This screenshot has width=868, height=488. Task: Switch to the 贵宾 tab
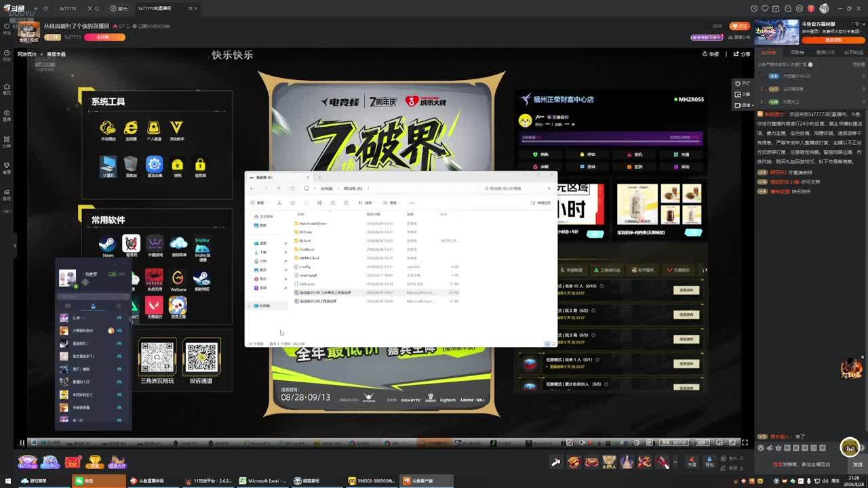(825, 52)
